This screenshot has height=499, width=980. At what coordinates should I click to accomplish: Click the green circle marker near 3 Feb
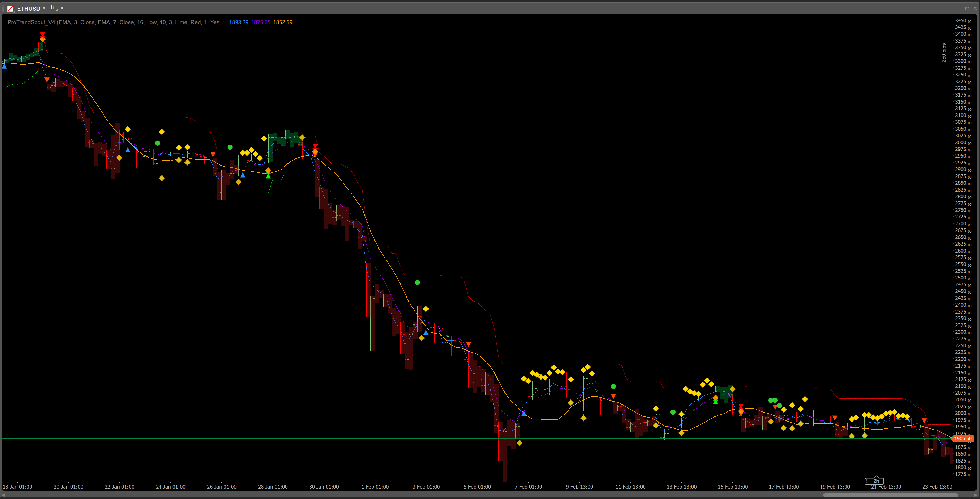[x=417, y=283]
